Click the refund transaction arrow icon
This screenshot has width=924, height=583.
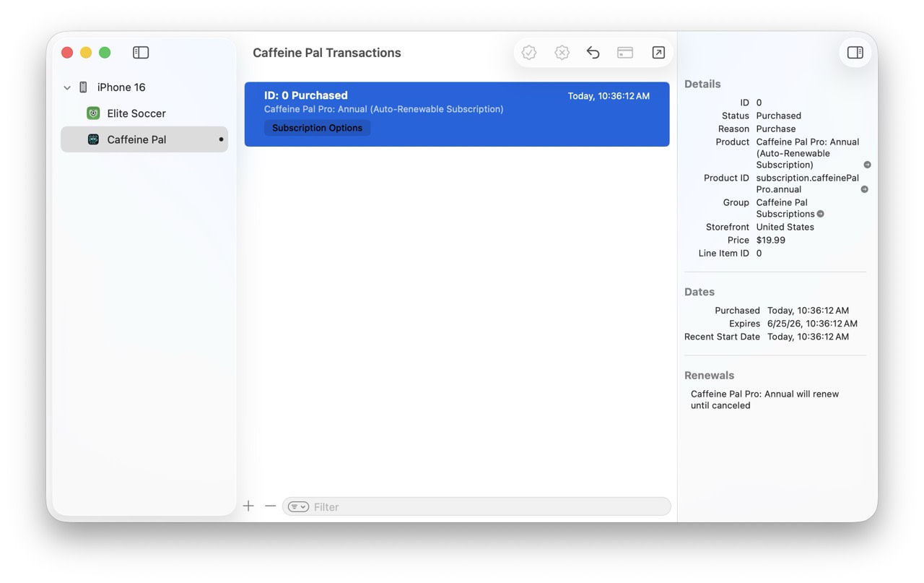click(593, 53)
